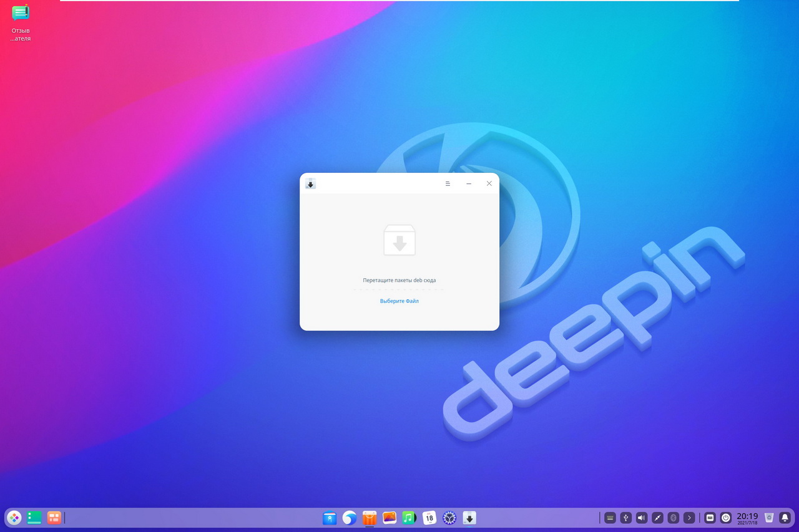Launch the File Manager from dock
Image resolution: width=799 pixels, height=532 pixels.
pos(330,518)
